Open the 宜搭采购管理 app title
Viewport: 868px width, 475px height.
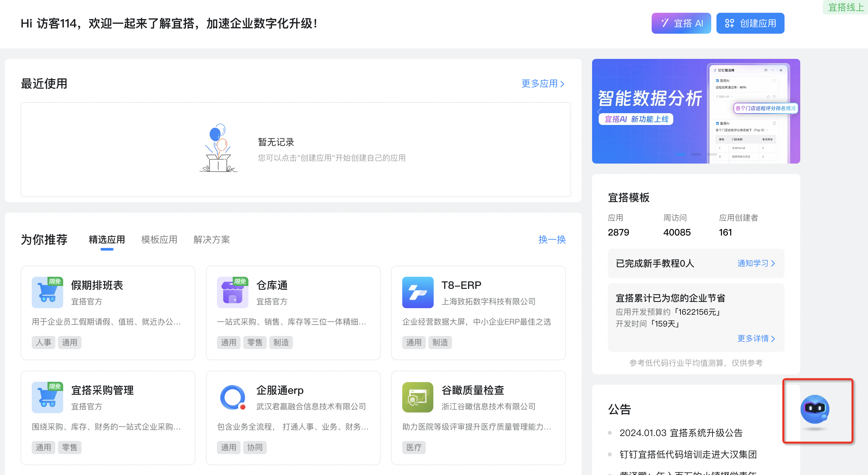pyautogui.click(x=102, y=391)
